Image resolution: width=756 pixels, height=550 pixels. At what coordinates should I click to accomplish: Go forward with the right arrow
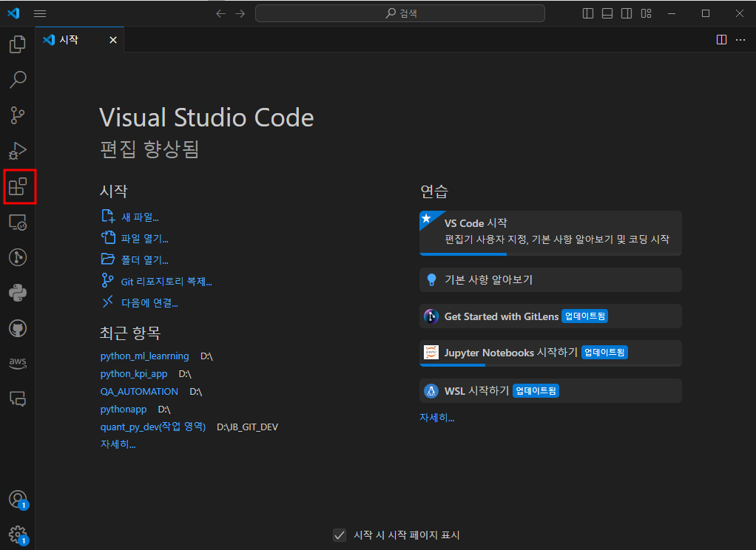[240, 13]
